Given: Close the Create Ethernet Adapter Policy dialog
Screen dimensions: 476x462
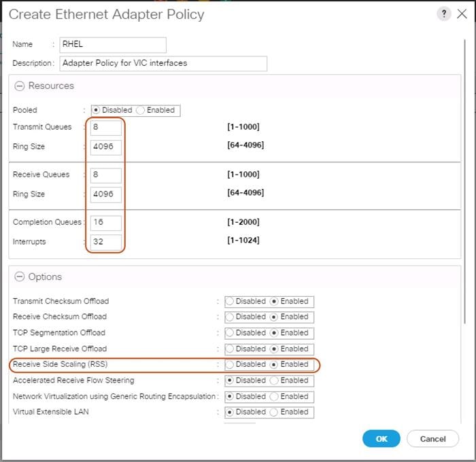Looking at the screenshot, I should pyautogui.click(x=463, y=14).
